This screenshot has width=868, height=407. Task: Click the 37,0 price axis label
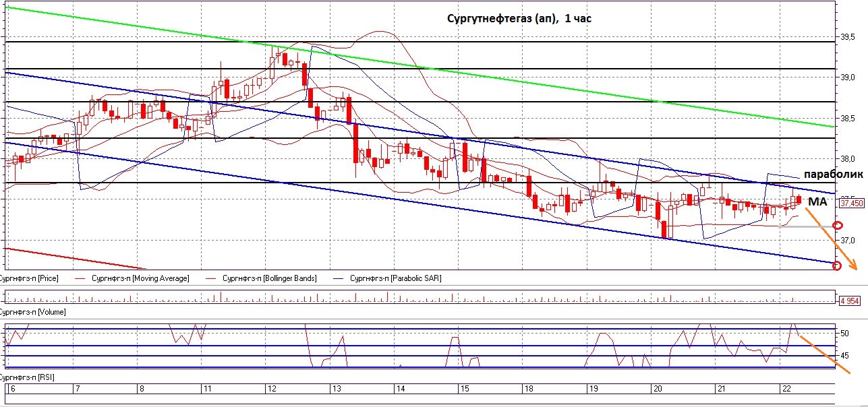(848, 241)
